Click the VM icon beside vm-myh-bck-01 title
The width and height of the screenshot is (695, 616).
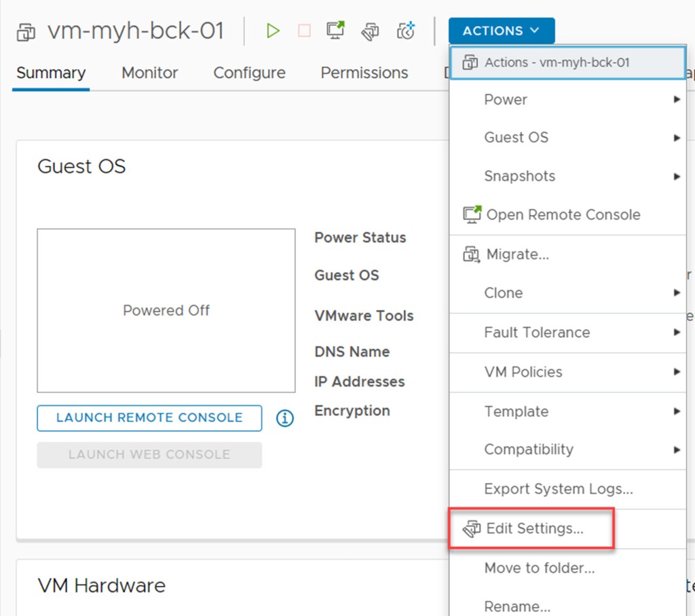coord(26,32)
